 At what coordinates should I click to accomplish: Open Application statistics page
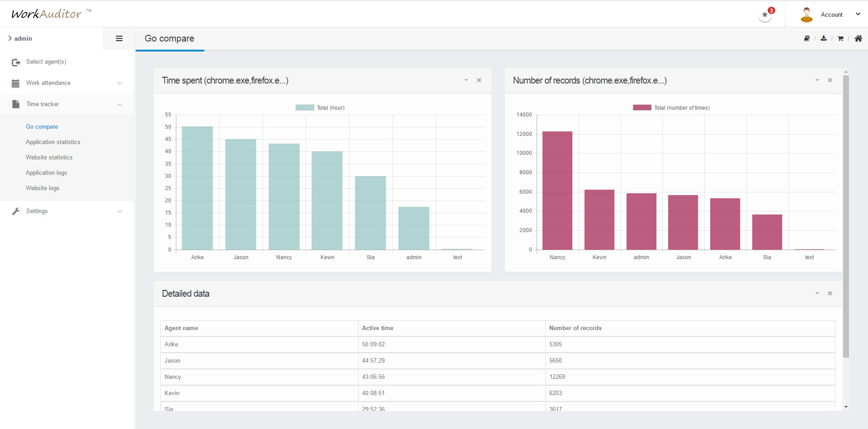coord(53,142)
